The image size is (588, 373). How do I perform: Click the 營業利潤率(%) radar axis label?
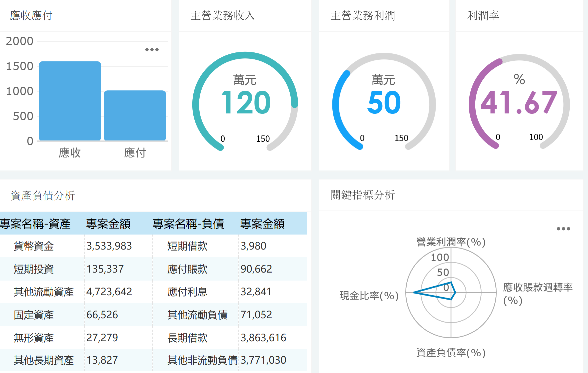tap(451, 242)
